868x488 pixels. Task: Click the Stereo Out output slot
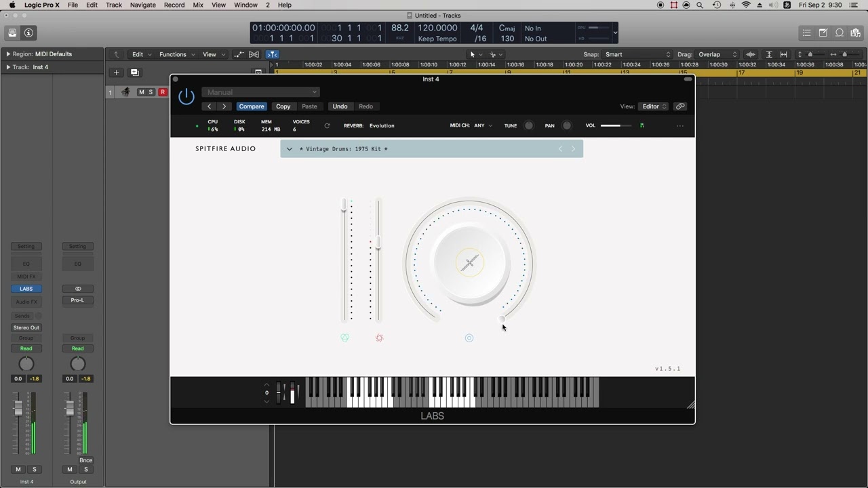pos(26,327)
